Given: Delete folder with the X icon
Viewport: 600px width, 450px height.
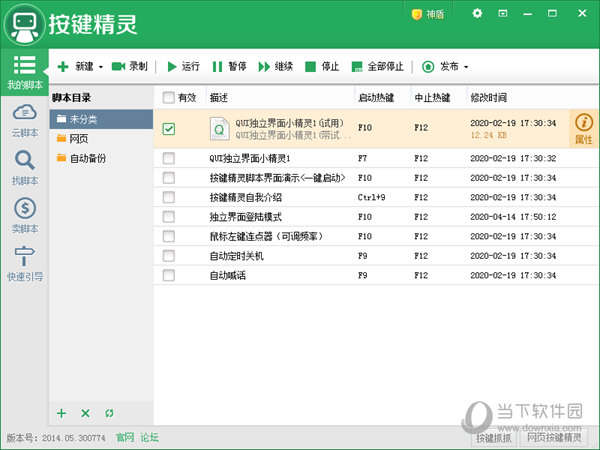Looking at the screenshot, I should (85, 413).
